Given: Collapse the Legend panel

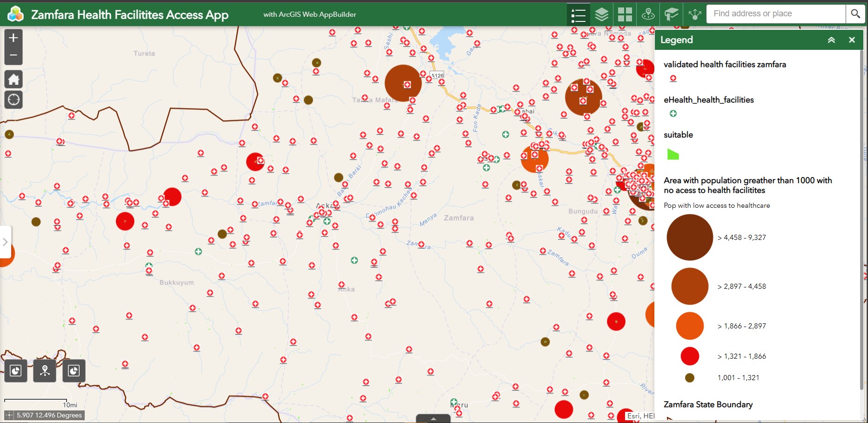Looking at the screenshot, I should pos(831,40).
